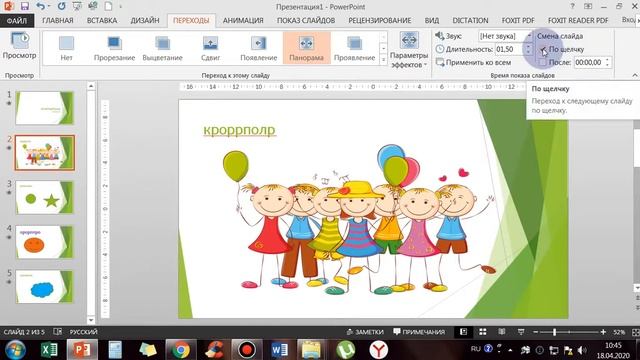Open Word from the taskbar
This screenshot has width=640, height=360.
[279, 350]
